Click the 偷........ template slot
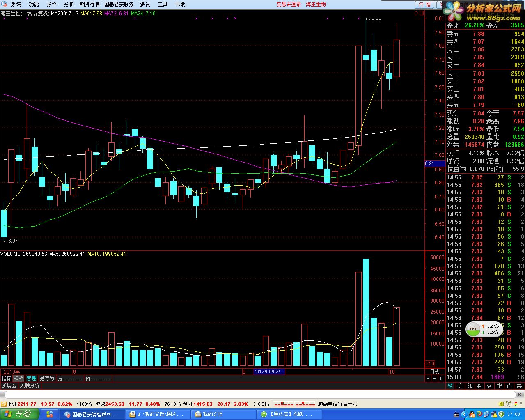 (97, 379)
